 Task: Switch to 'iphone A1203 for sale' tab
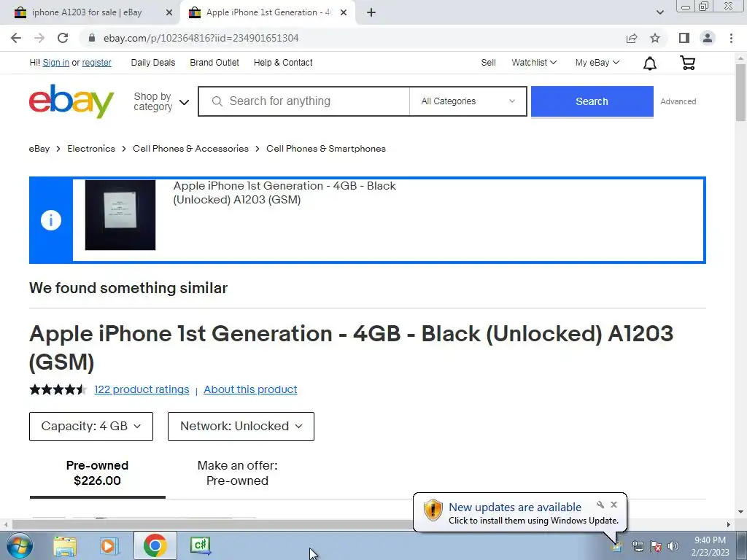coord(87,13)
